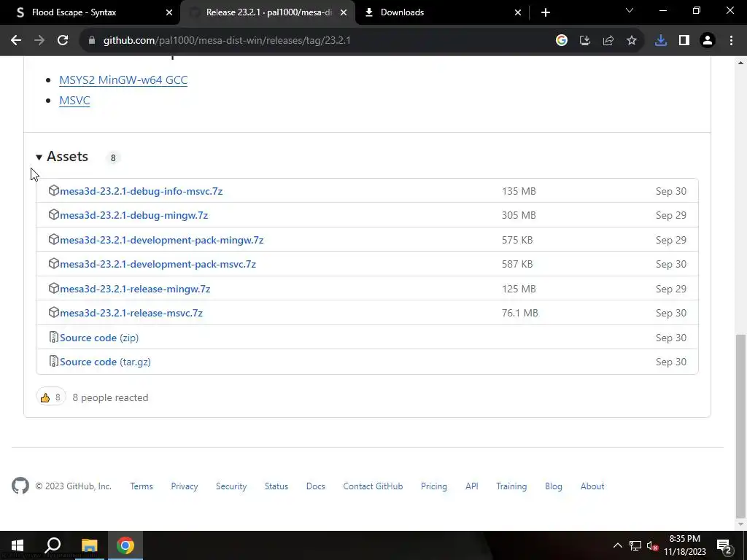Click the site lock icon in address bar
Screen dimensions: 747x560
[x=92, y=41]
